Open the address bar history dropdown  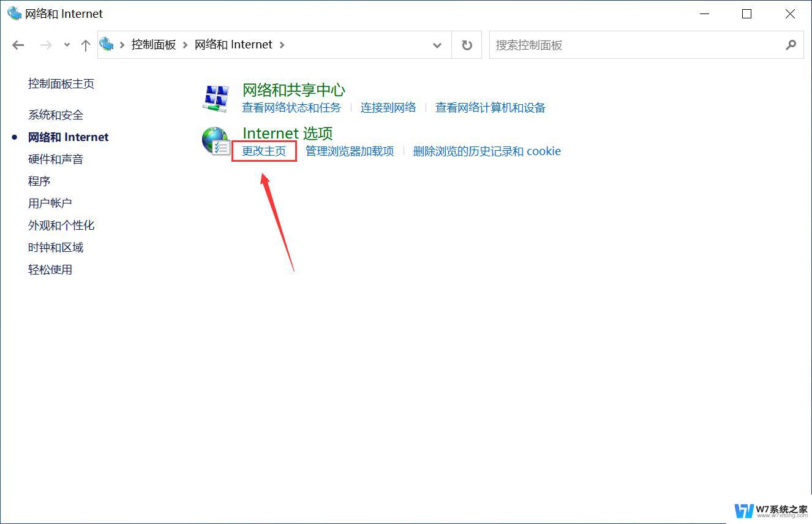tap(437, 45)
